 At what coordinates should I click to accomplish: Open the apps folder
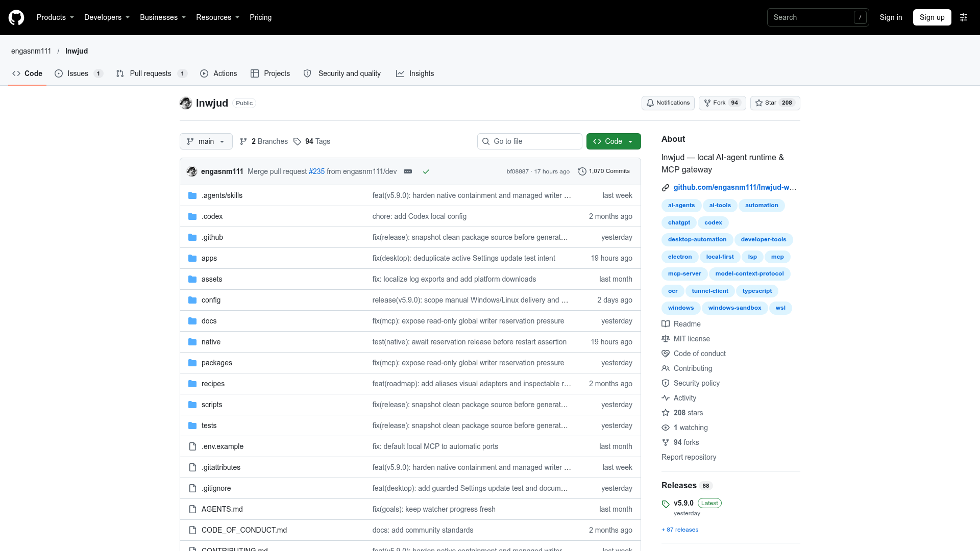click(x=209, y=258)
